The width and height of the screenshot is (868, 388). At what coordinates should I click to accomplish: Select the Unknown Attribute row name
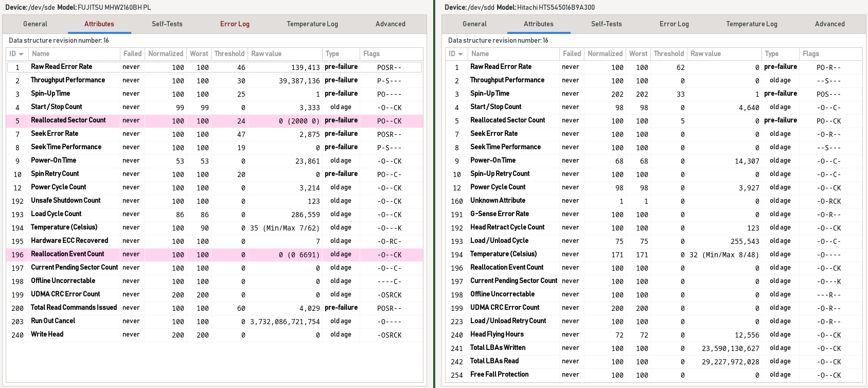click(498, 201)
